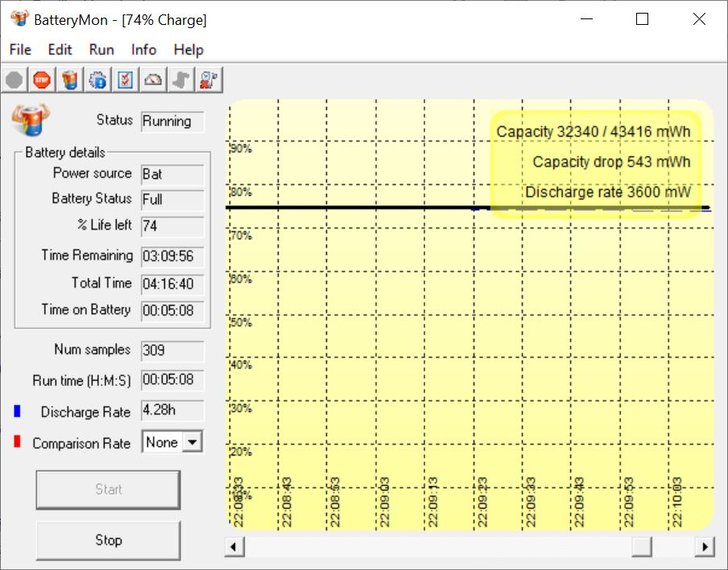Click the BatteryMon mascot logo beside Status
Screen dimensions: 728x570
30,120
